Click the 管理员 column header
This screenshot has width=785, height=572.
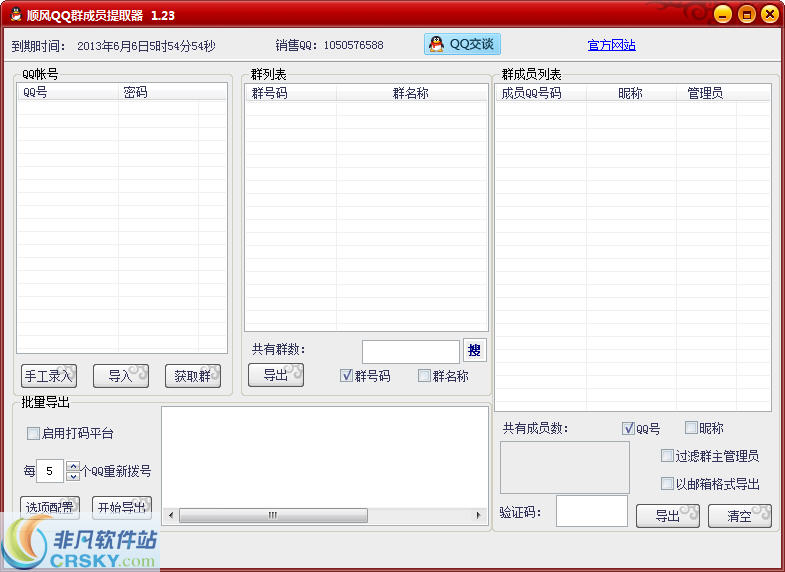(706, 94)
